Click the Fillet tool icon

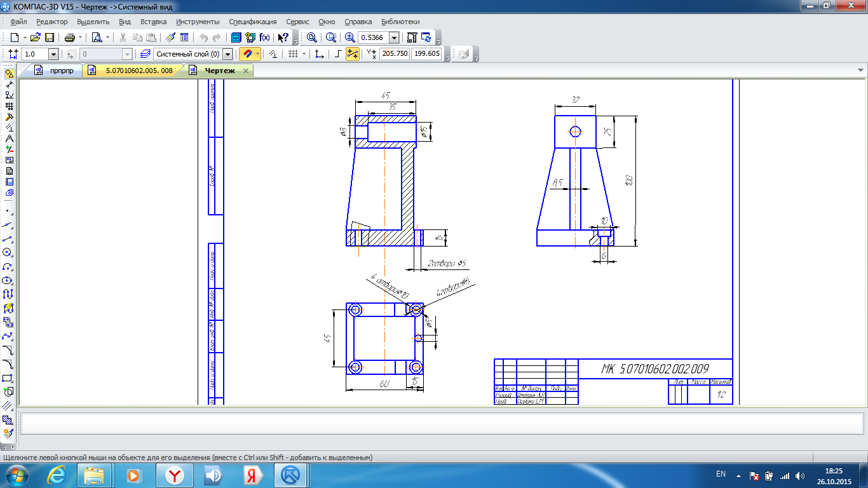click(x=8, y=364)
